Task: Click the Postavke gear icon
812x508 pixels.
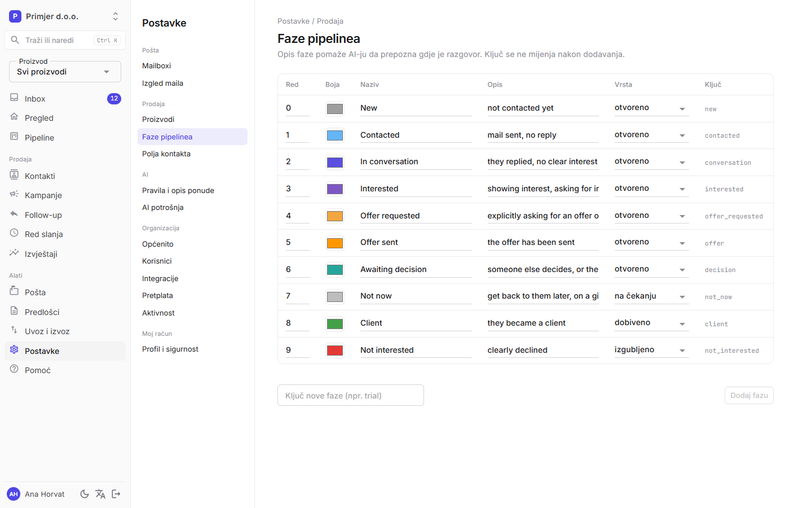Action: coord(14,350)
